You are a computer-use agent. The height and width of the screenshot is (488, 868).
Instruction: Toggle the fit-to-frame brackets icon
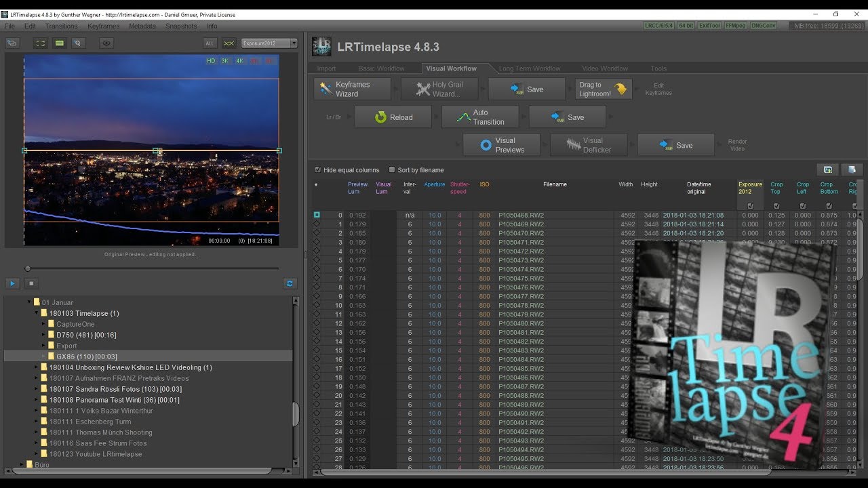click(x=41, y=43)
